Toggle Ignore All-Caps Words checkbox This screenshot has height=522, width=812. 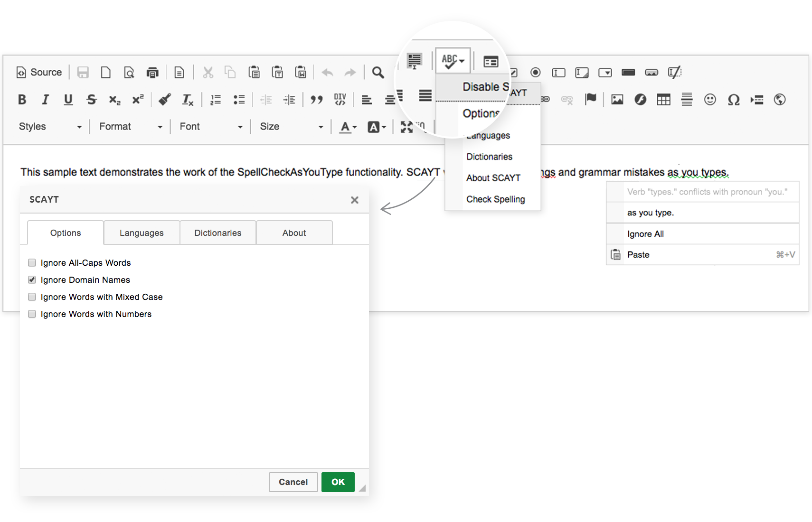[32, 262]
